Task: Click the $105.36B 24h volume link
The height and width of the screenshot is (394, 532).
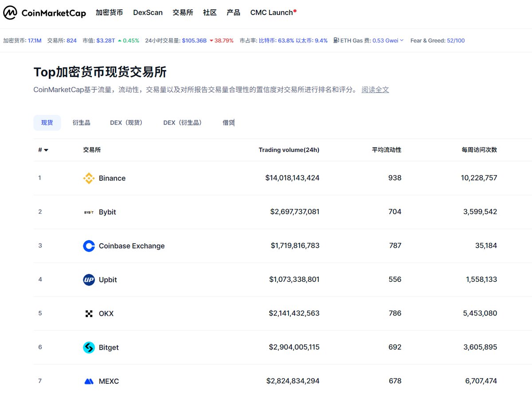Action: (194, 40)
